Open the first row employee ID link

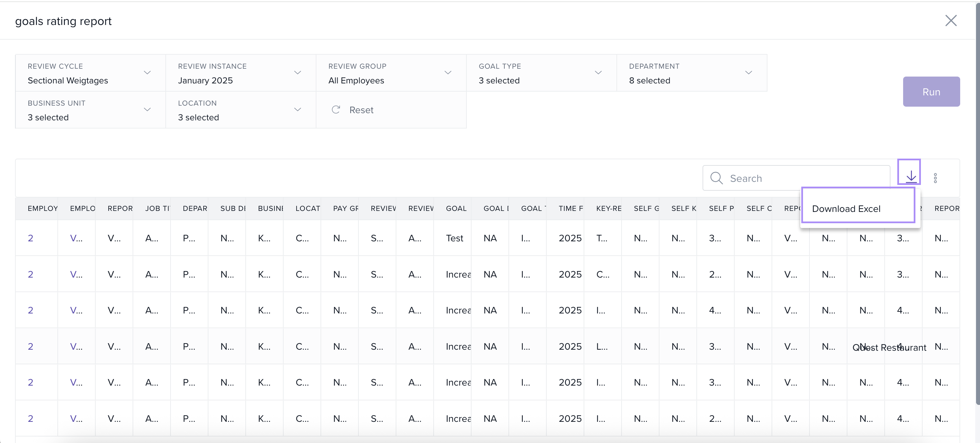30,238
